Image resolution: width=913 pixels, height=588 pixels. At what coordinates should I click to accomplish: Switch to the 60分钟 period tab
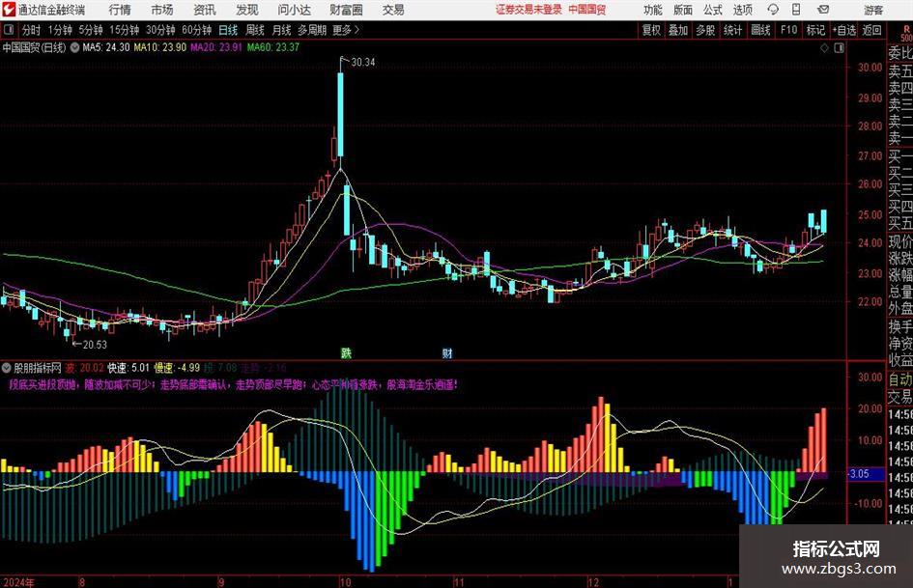coord(197,30)
